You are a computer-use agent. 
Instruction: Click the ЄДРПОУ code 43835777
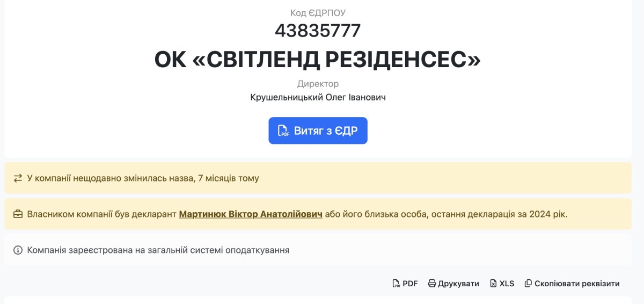point(318,31)
